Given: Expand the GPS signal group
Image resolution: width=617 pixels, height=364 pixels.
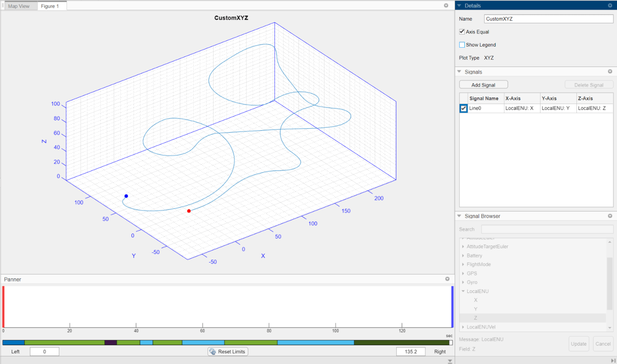Looking at the screenshot, I should pyautogui.click(x=462, y=273).
